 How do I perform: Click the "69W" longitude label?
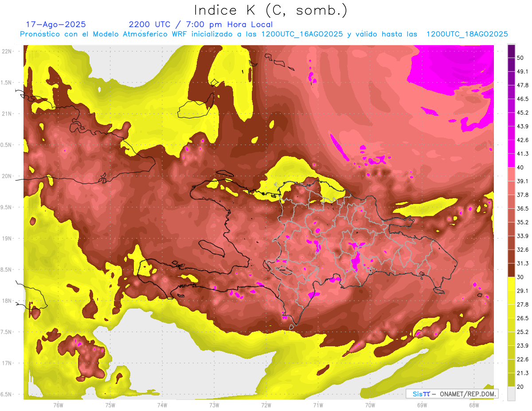[x=422, y=405]
